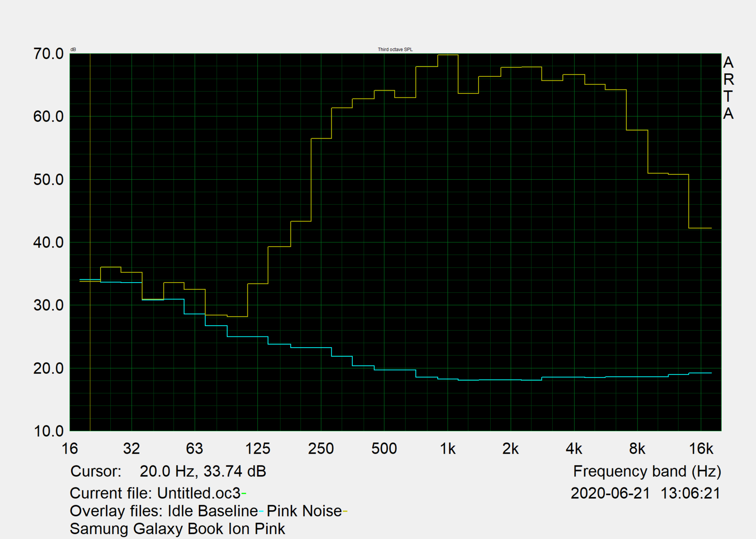Click the Current file Untitled.oc3 text
Image resolution: width=756 pixels, height=539 pixels.
coord(155,493)
